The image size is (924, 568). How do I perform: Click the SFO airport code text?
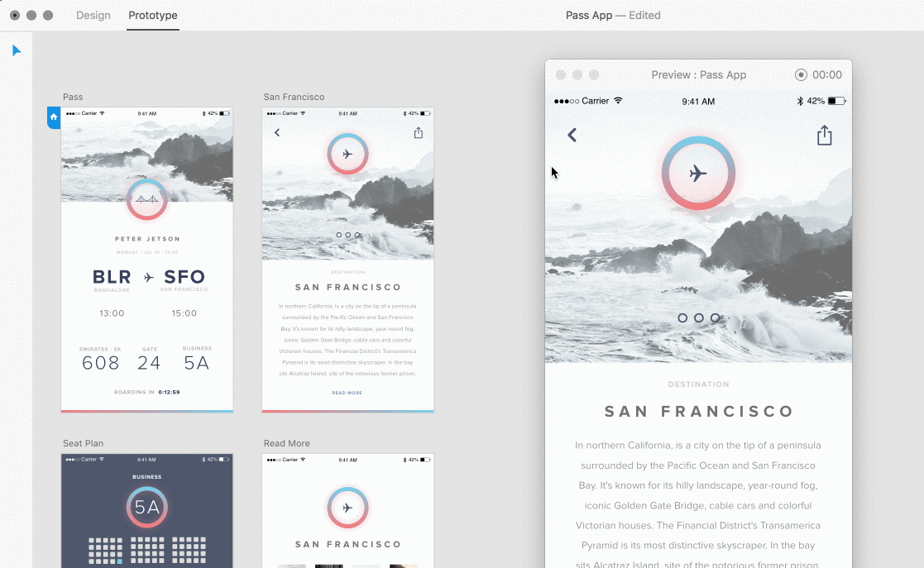pos(184,276)
